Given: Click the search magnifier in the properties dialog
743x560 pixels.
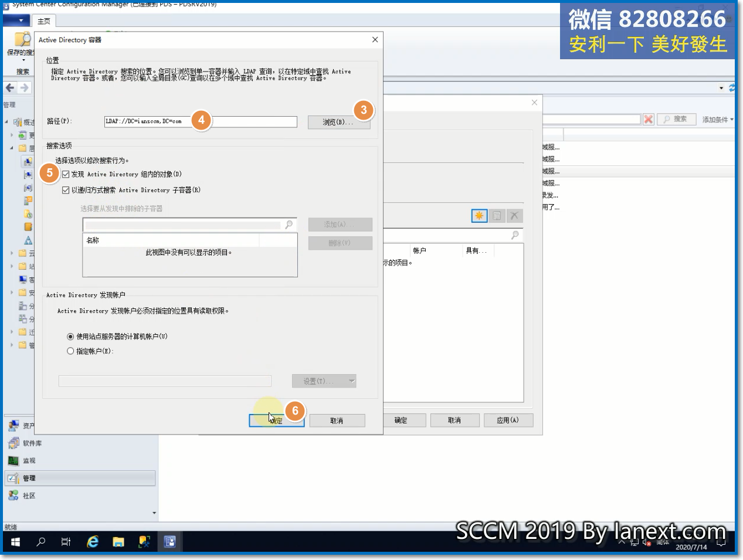Looking at the screenshot, I should (515, 235).
